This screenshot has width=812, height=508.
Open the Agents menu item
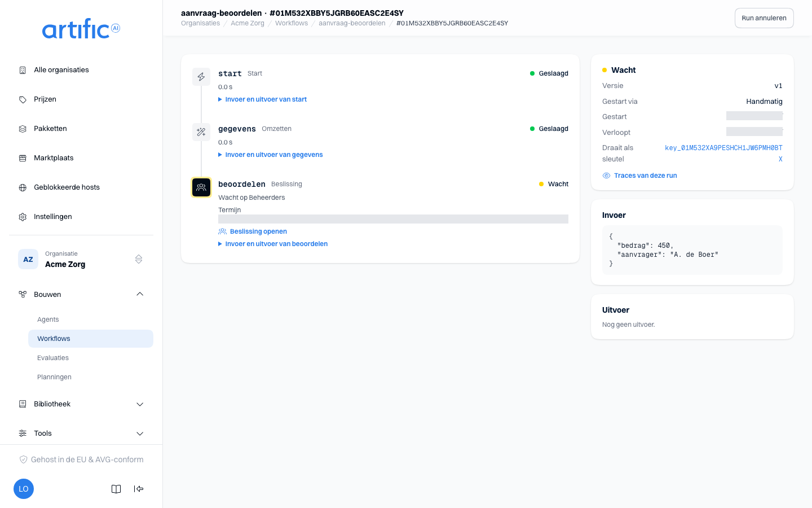point(91,319)
